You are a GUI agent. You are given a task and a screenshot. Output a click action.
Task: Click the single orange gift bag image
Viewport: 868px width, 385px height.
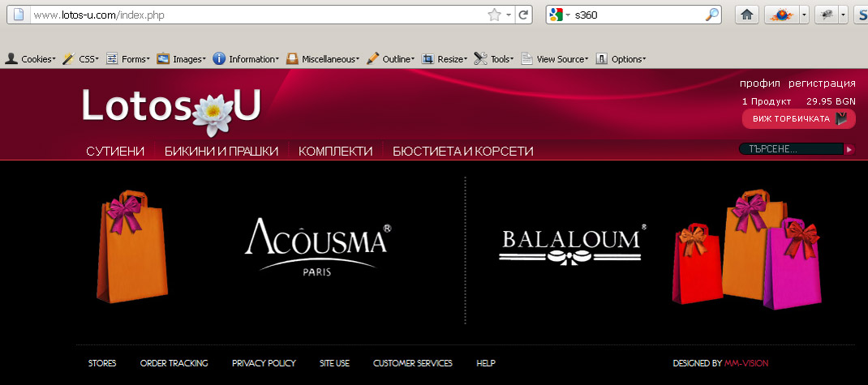132,246
